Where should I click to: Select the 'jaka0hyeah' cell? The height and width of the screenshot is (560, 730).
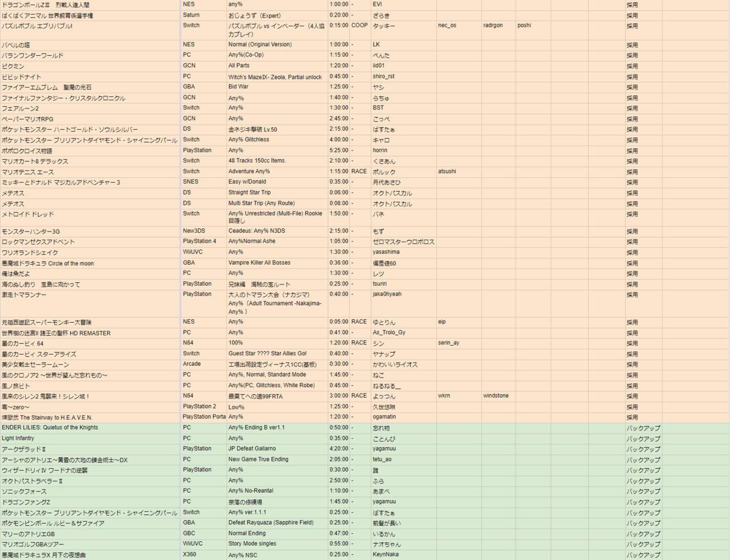(x=403, y=303)
